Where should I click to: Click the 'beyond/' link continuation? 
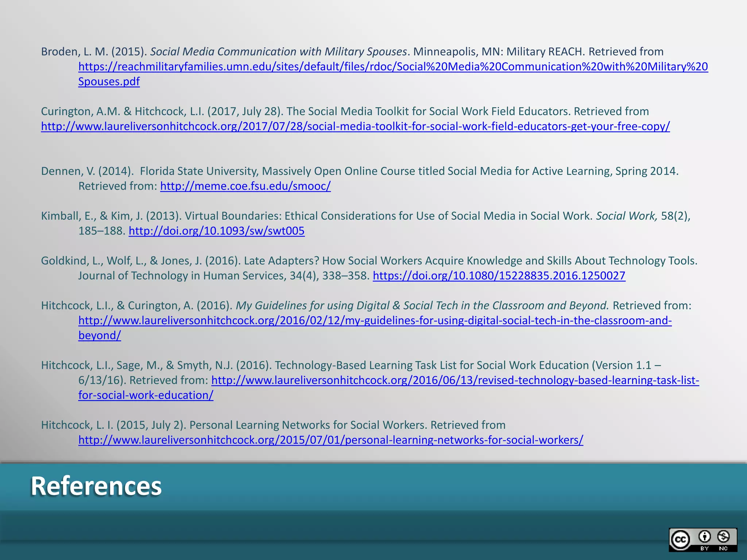coord(100,335)
